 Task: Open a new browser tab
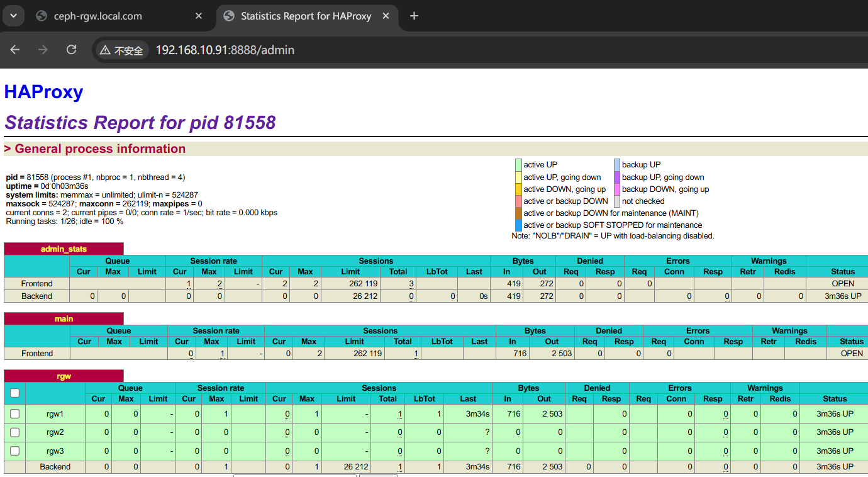coord(414,16)
